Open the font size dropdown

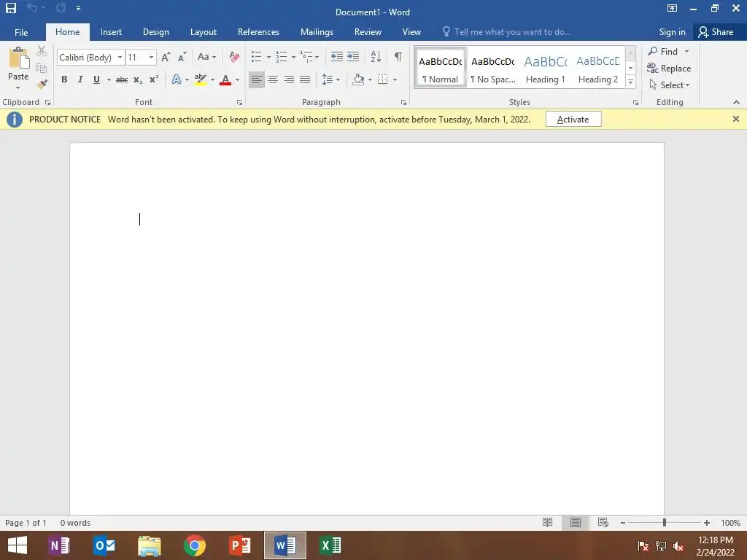tap(151, 57)
